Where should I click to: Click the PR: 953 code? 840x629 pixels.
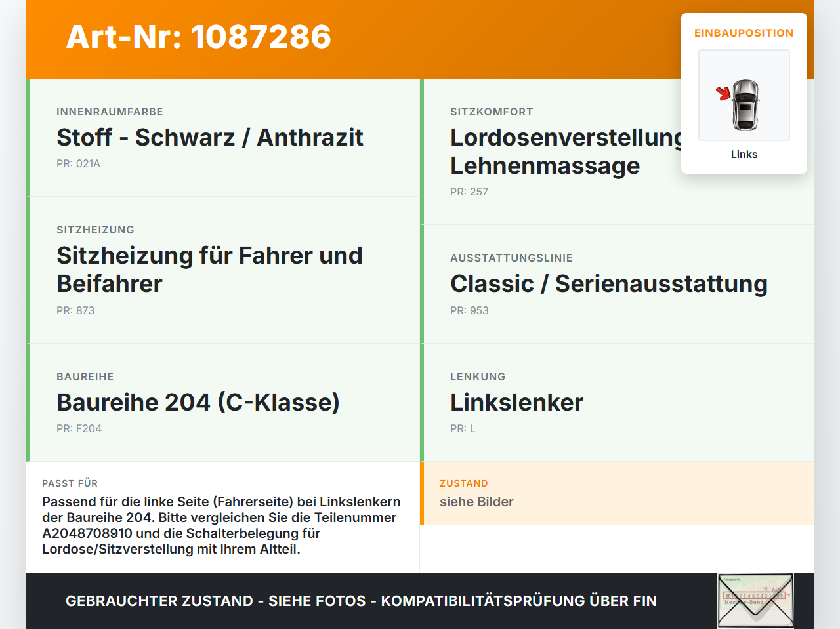[469, 310]
